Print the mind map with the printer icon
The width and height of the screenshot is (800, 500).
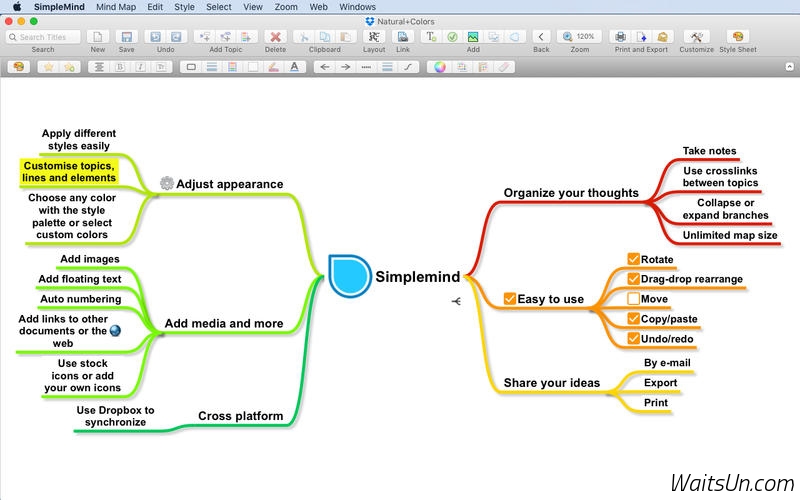620,37
